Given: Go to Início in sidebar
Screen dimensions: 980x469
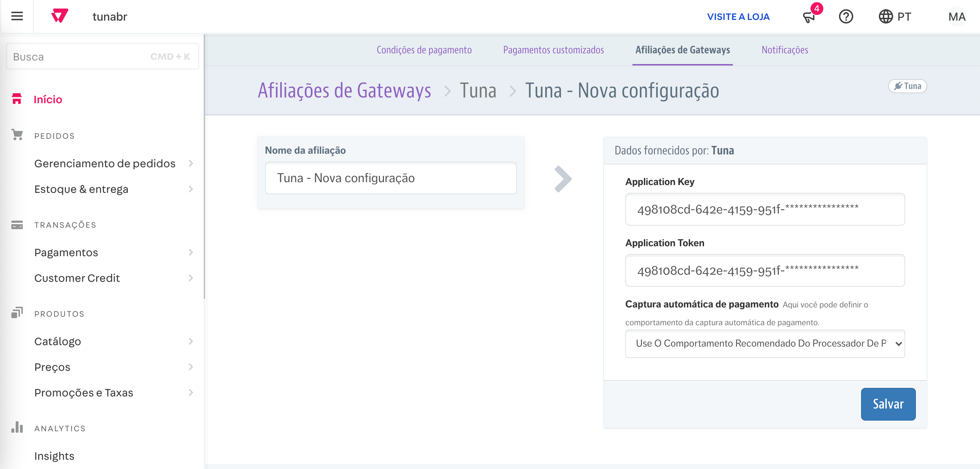Looking at the screenshot, I should pos(48,99).
